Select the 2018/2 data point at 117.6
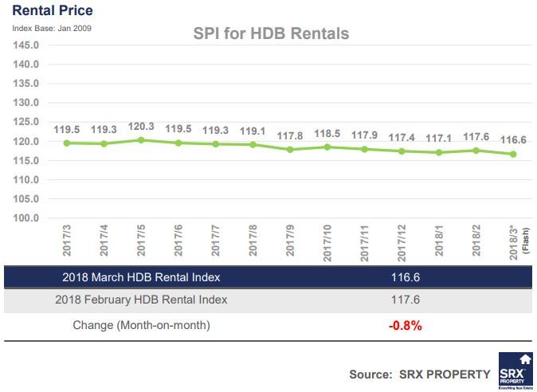The height and width of the screenshot is (392, 537). (x=476, y=151)
